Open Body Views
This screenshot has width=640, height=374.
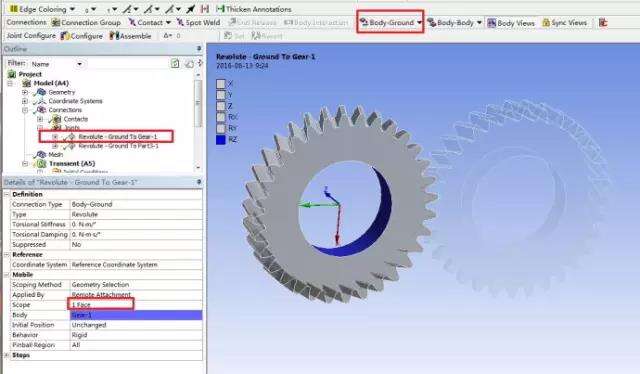tap(511, 23)
